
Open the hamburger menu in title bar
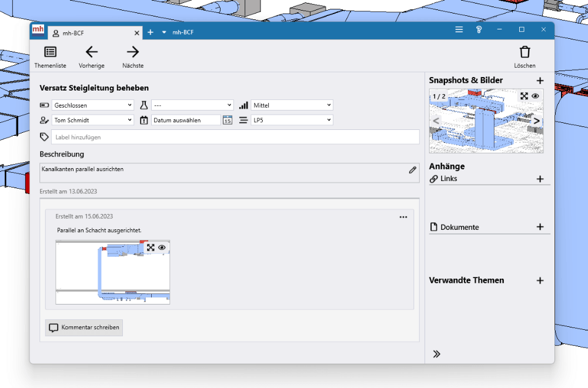click(x=459, y=30)
